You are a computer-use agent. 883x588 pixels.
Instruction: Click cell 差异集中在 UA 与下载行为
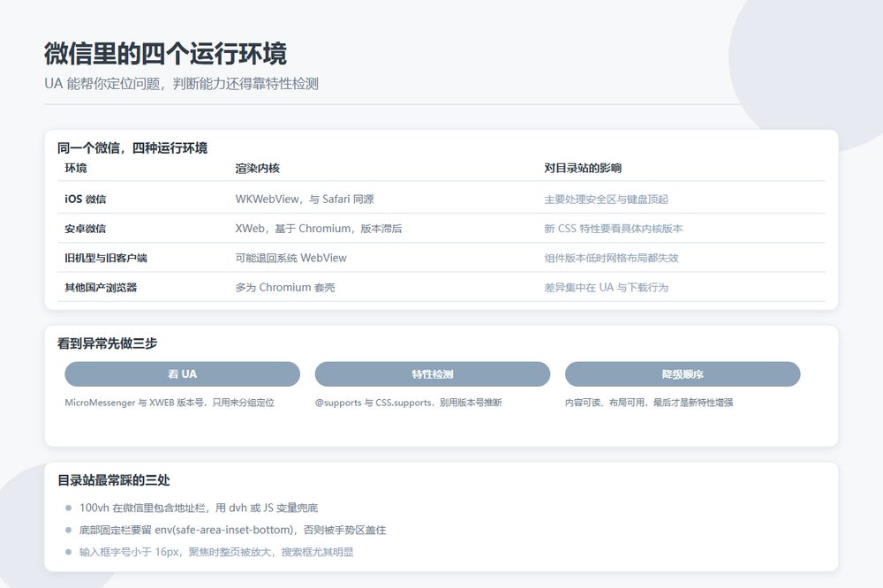pos(606,287)
